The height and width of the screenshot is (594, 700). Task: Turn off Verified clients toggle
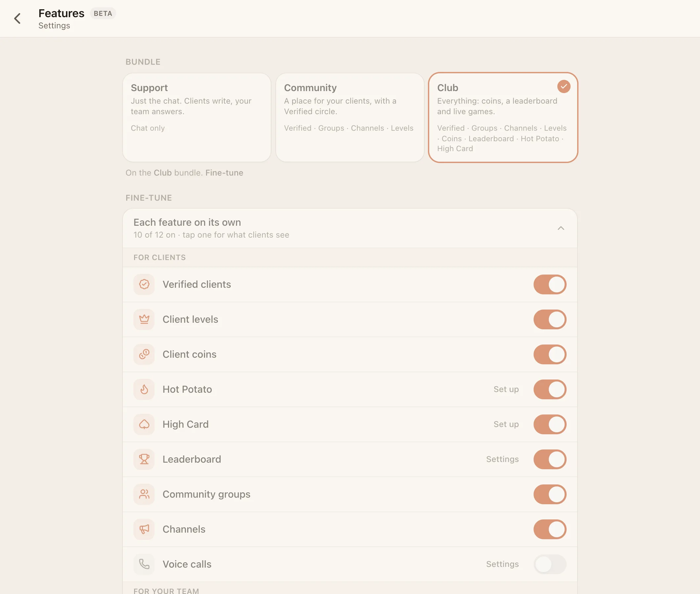click(550, 284)
